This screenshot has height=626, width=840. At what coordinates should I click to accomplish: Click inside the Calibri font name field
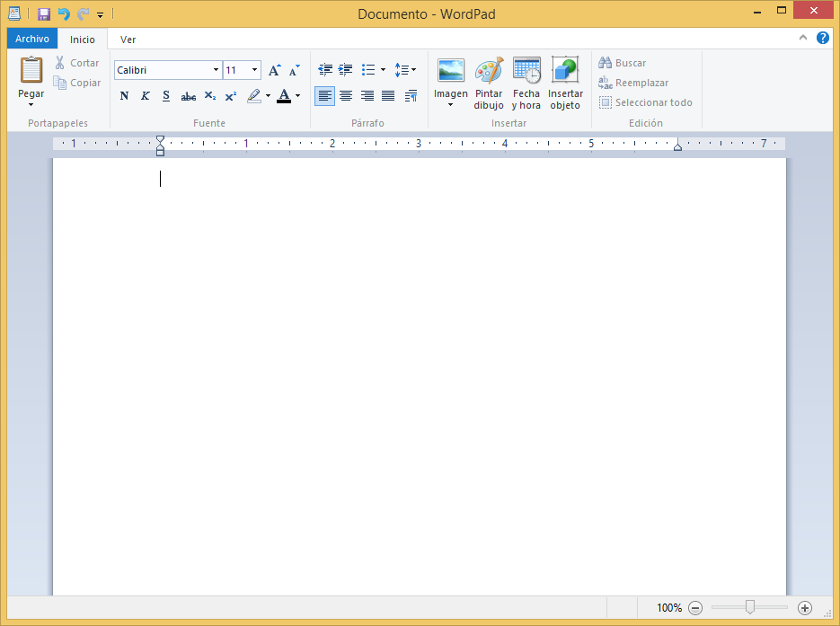click(163, 70)
